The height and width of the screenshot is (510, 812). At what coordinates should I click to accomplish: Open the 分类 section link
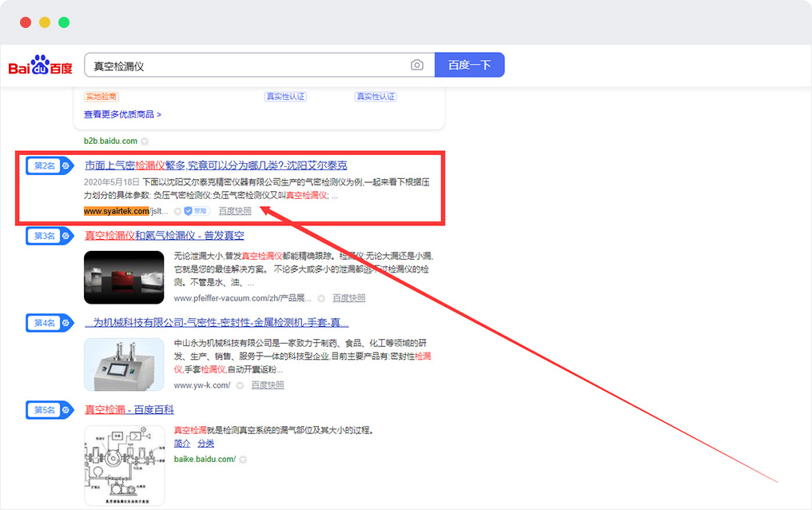[205, 444]
